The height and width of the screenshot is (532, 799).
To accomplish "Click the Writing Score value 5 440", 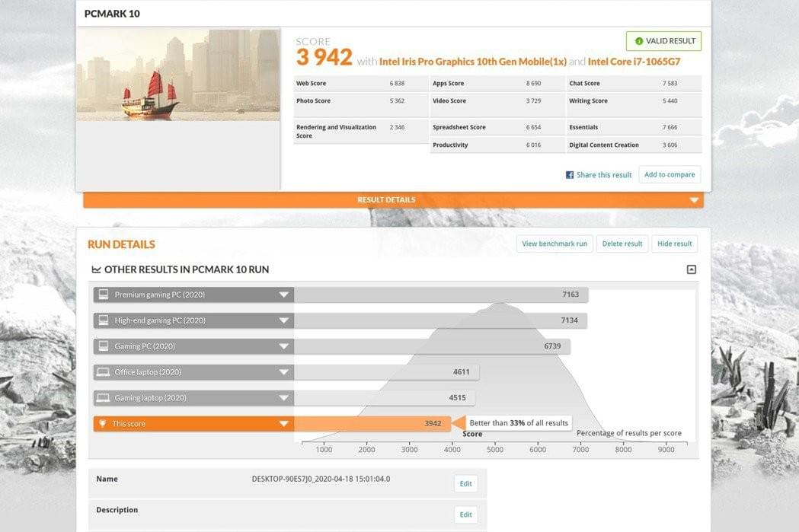I will pyautogui.click(x=670, y=100).
